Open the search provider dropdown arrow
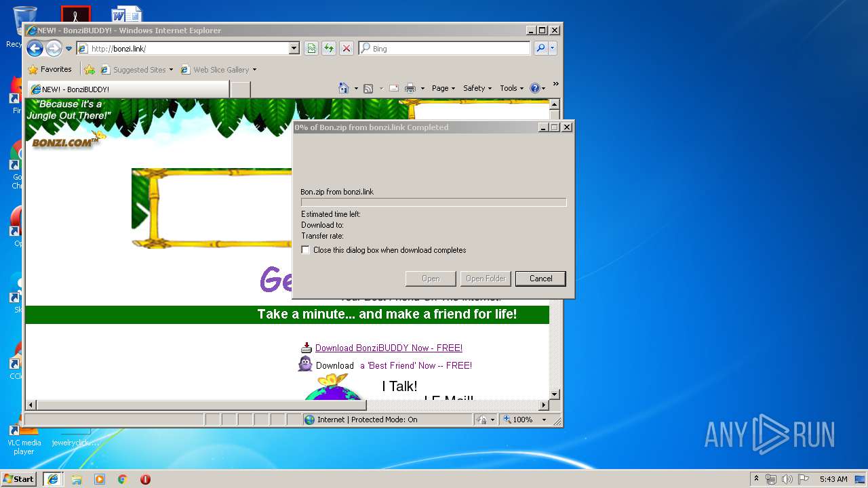This screenshot has width=868, height=488. point(553,48)
